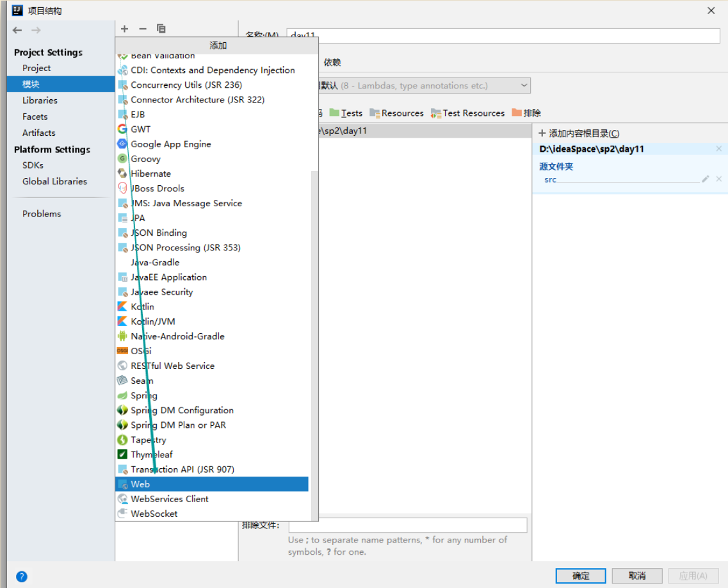
Task: Click the Google App Engine icon
Action: [x=122, y=144]
